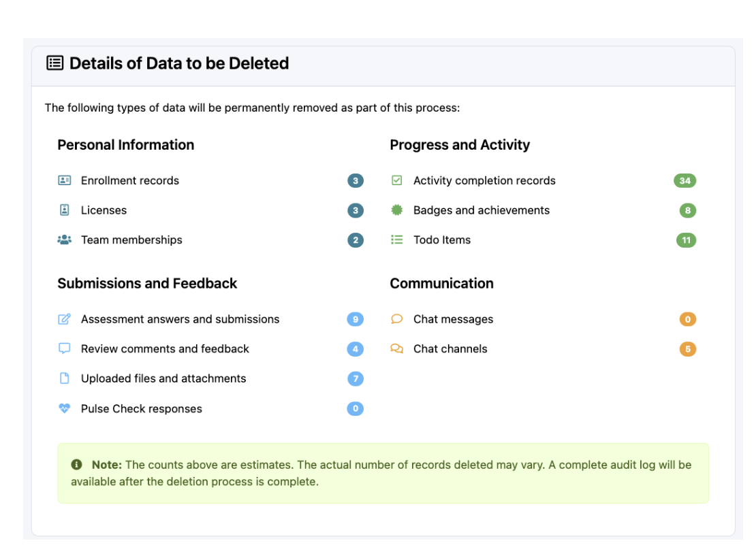The image size is (756, 558).
Task: Select the Uploaded files and attachments label
Action: pos(163,378)
